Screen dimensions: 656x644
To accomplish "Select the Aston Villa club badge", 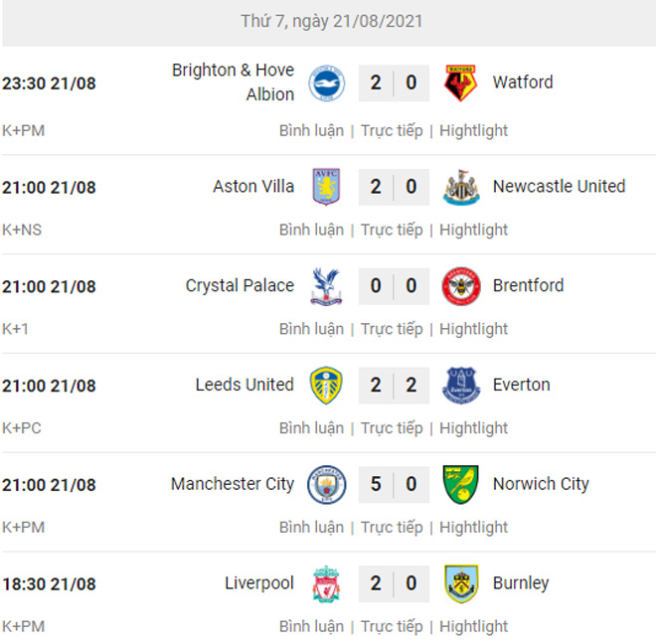I will tap(326, 187).
